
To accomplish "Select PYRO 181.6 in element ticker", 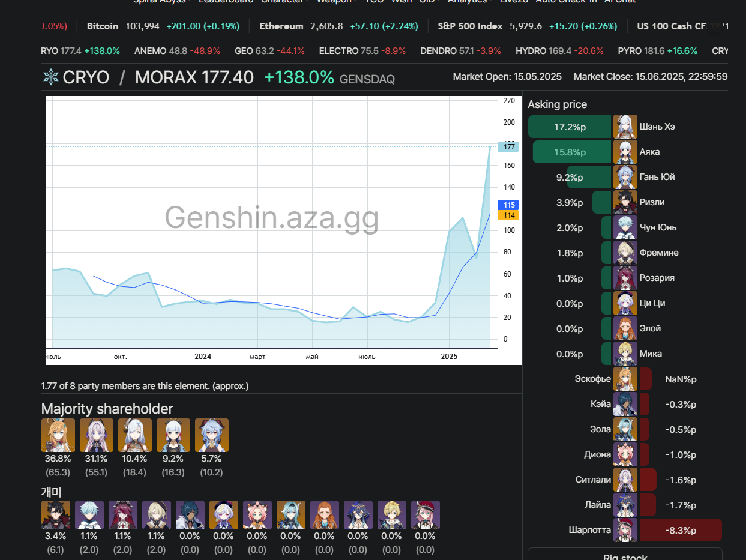I will [658, 51].
